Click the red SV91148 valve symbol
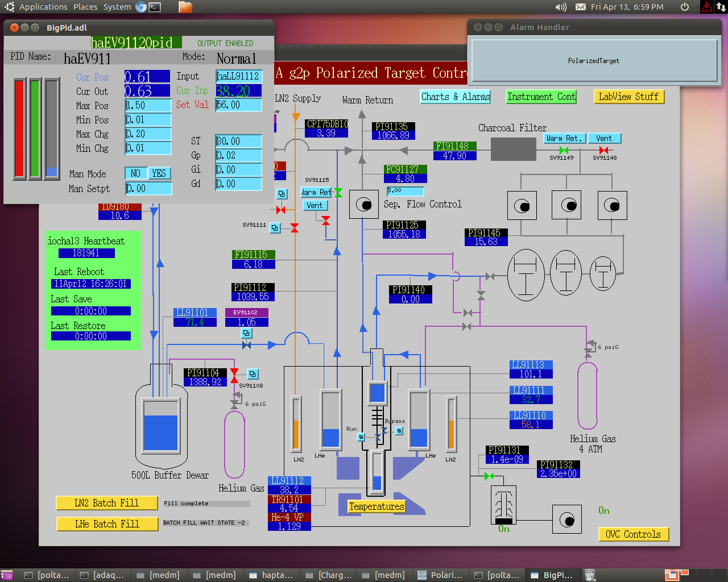 [x=604, y=150]
